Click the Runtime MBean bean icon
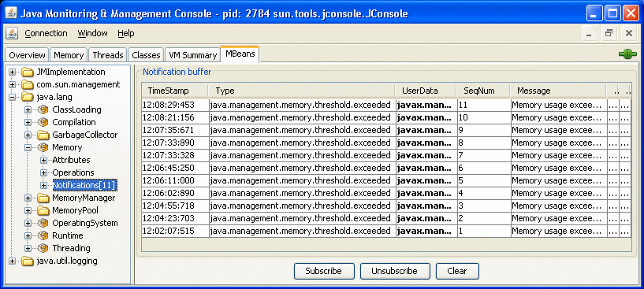 [x=43, y=236]
